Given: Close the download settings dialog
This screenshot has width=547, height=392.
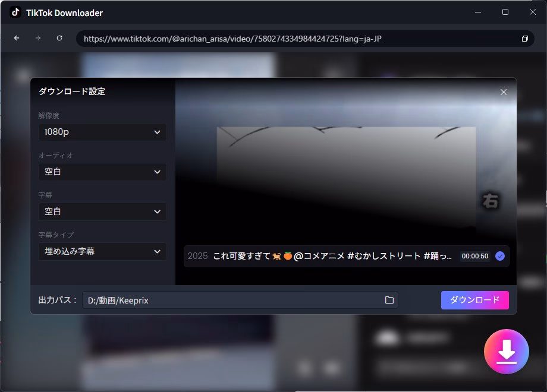Looking at the screenshot, I should pos(504,92).
